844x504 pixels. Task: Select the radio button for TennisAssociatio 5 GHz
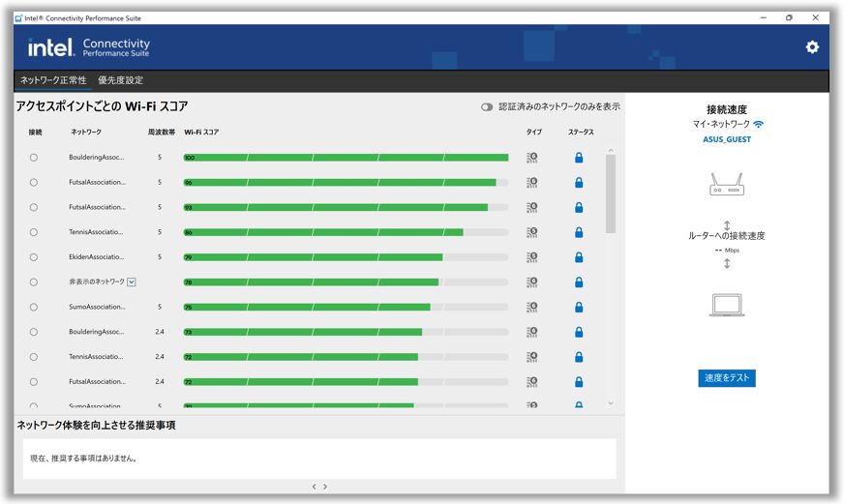[33, 232]
